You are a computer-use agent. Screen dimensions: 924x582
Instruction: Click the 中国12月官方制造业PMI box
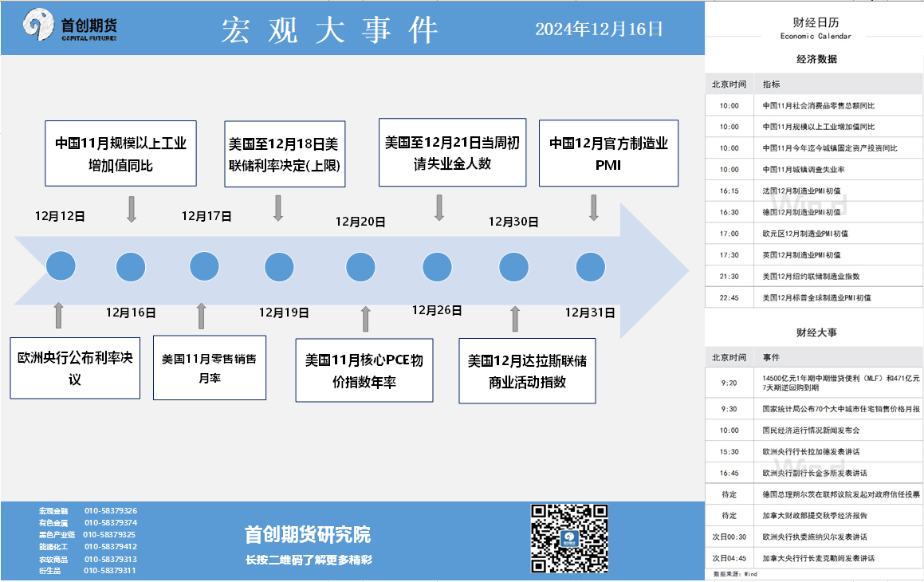(x=609, y=153)
